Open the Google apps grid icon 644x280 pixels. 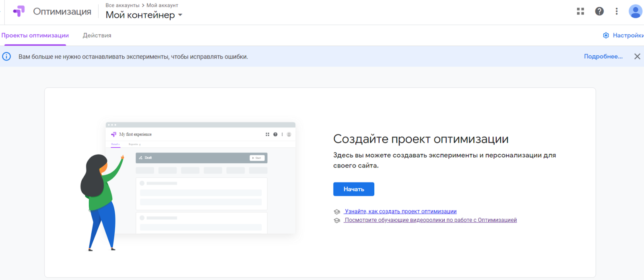tap(580, 11)
